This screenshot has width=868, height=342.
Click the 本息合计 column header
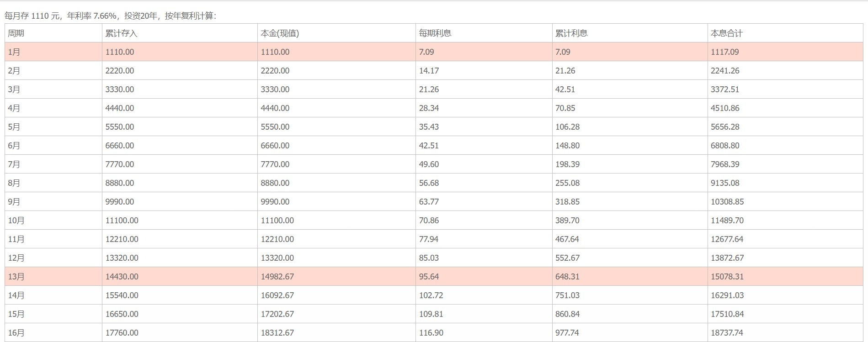click(x=785, y=33)
